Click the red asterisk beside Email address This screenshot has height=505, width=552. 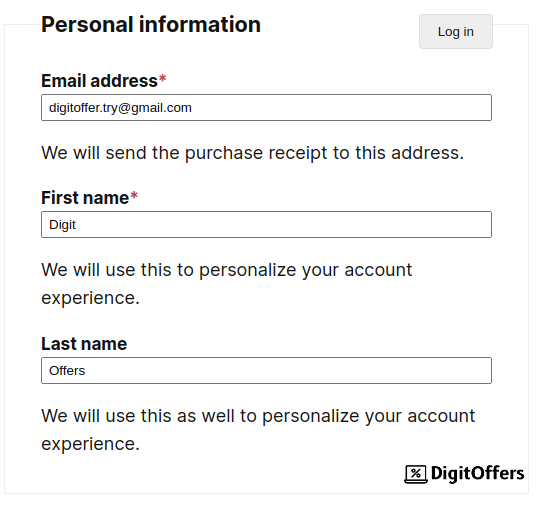tap(162, 79)
